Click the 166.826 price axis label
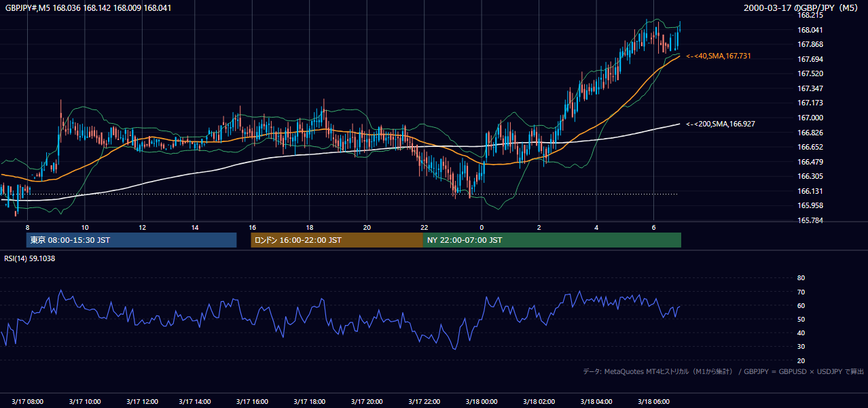Viewport: 868px width, 408px height. coord(810,133)
